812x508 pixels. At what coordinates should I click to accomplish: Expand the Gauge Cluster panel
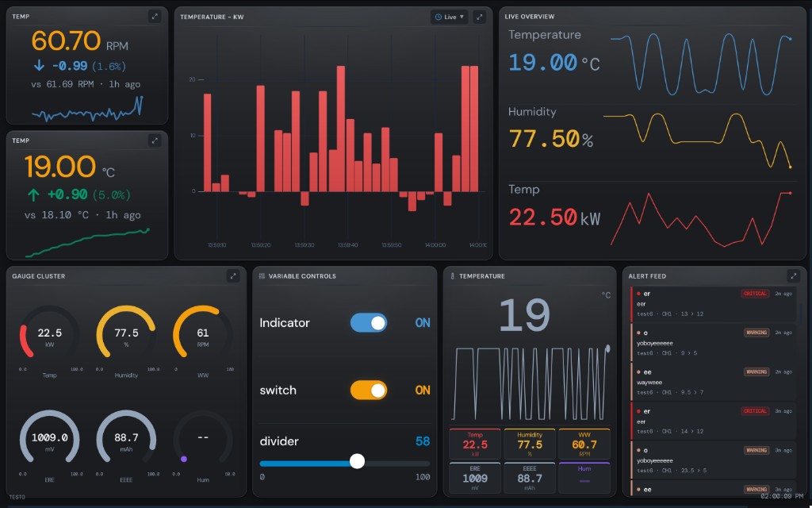coord(233,276)
